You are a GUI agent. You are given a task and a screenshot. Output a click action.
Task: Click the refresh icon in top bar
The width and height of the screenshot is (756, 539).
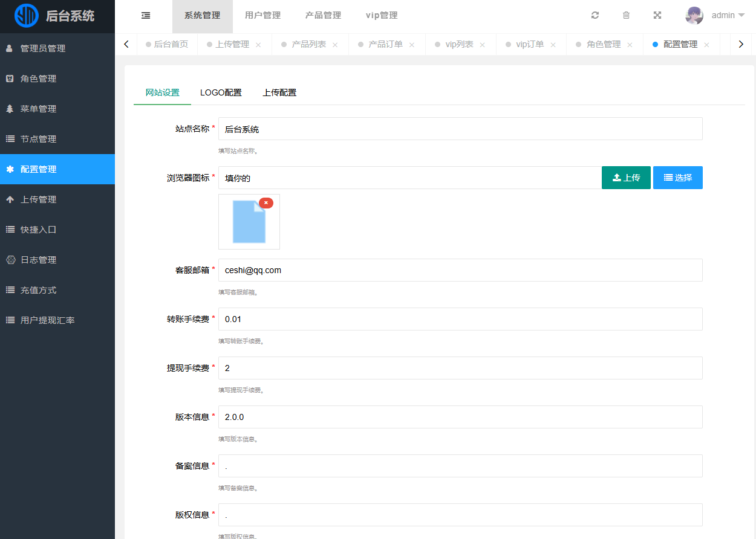595,16
